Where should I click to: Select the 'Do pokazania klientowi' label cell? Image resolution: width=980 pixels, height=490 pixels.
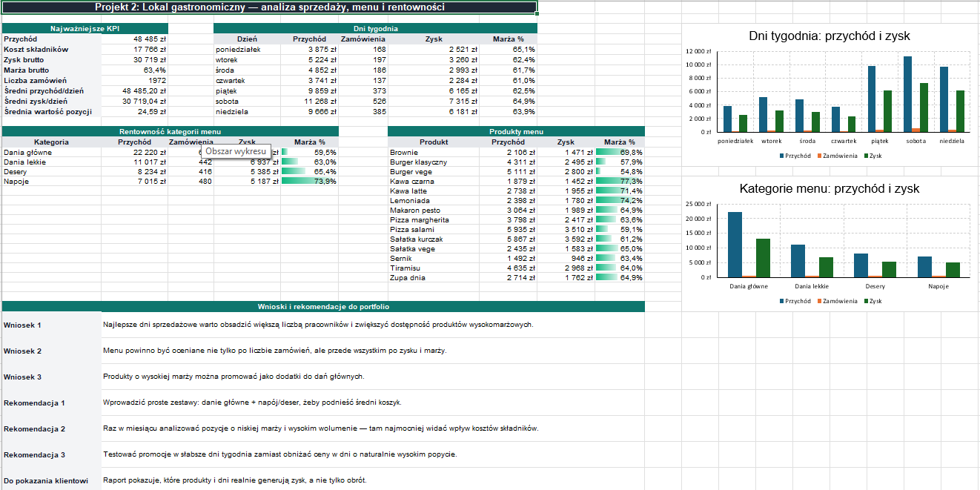[x=52, y=480]
